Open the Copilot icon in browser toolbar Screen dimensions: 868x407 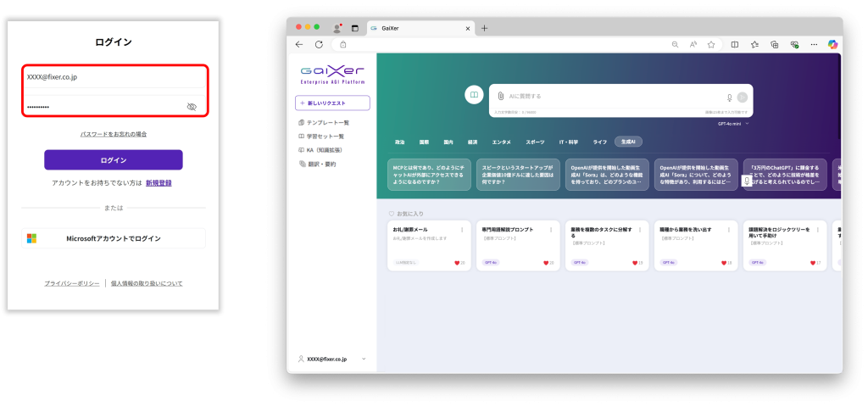pos(832,44)
